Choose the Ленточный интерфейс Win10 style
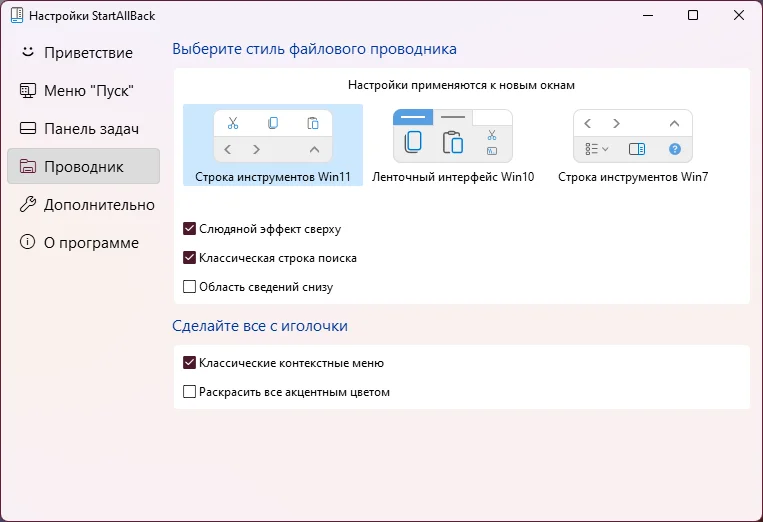This screenshot has height=522, width=763. click(453, 145)
